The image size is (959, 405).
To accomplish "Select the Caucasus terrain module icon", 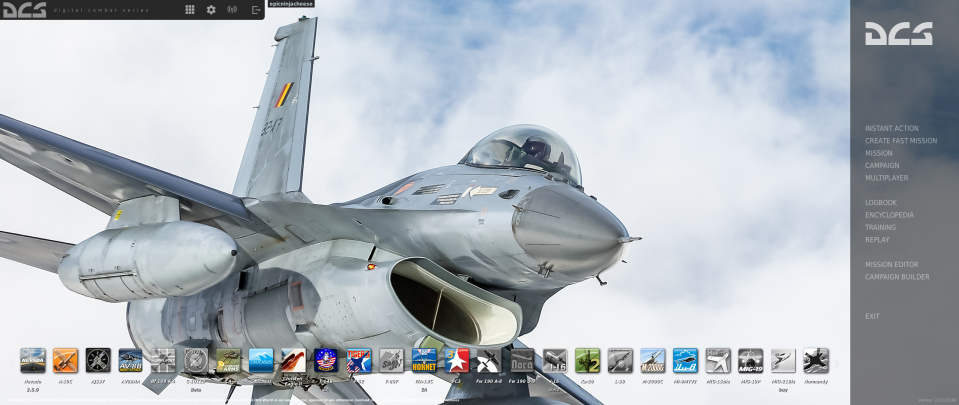I will (x=261, y=360).
